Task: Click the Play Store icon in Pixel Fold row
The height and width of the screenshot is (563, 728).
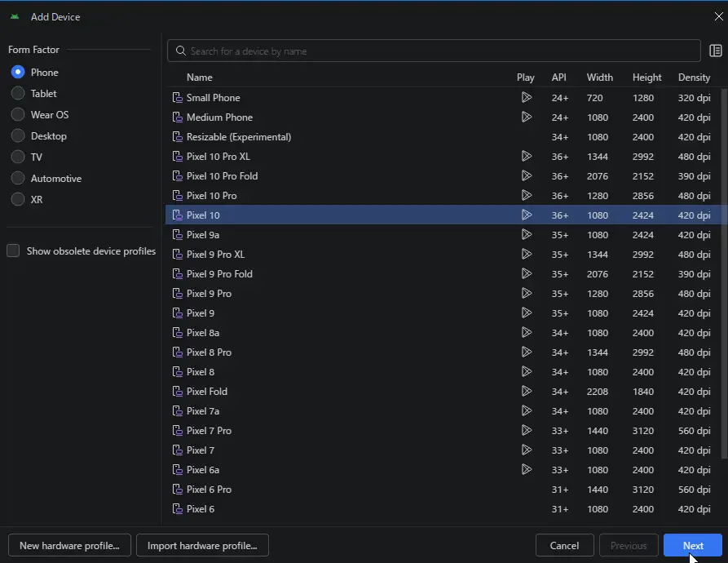Action: pos(526,391)
